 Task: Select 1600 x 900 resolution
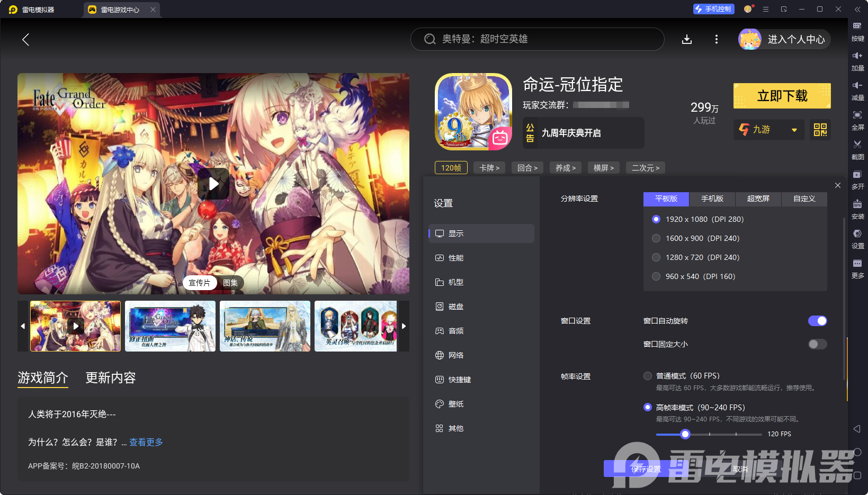pos(656,238)
